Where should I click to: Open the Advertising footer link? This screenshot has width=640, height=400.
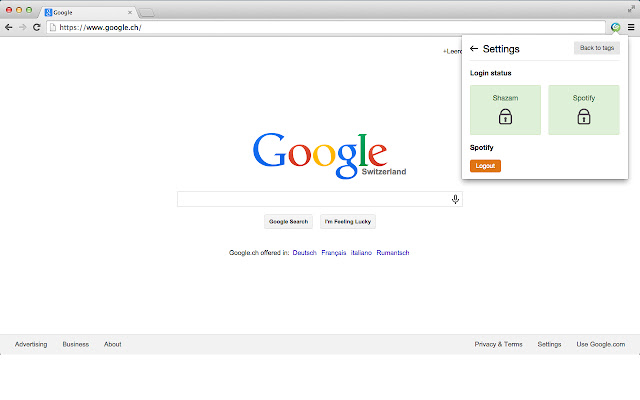click(x=31, y=344)
